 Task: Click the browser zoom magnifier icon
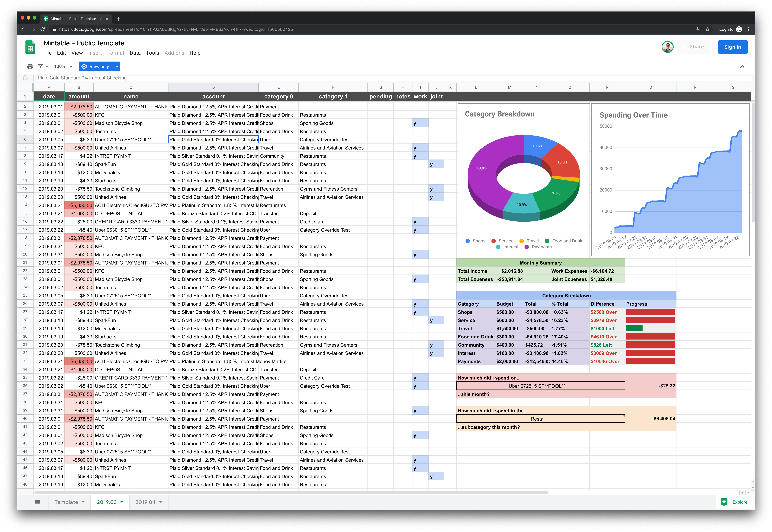(x=698, y=29)
